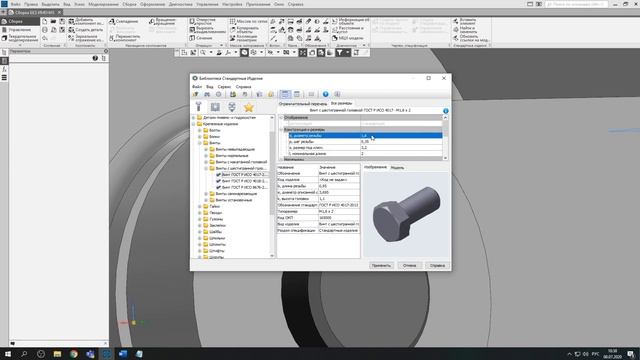Click the taskbar search icon
The width and height of the screenshot is (640, 360).
tap(24, 354)
